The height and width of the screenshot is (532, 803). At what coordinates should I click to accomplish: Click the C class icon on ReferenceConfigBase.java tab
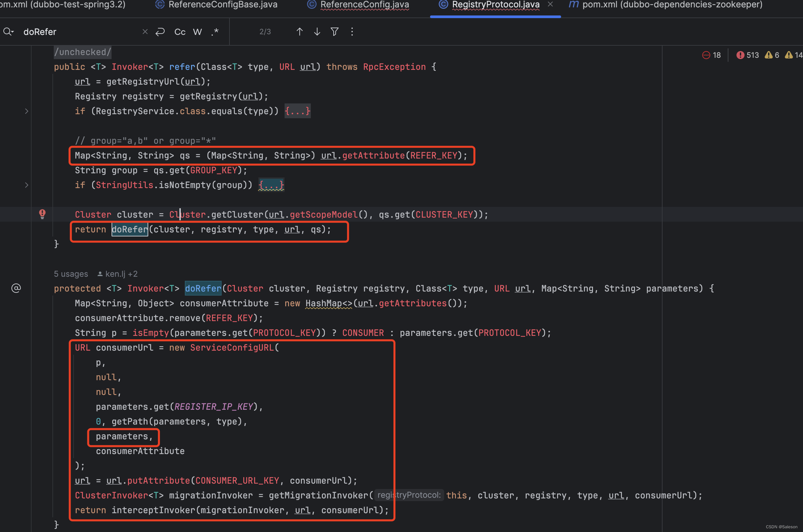click(x=160, y=4)
